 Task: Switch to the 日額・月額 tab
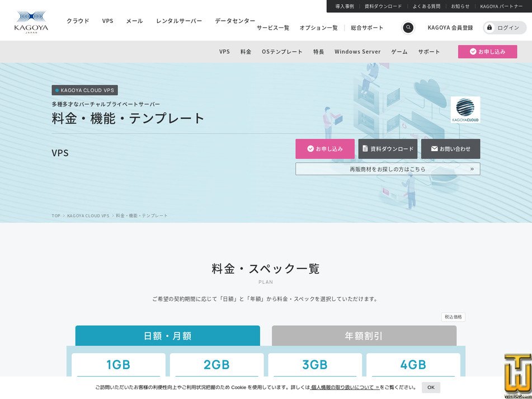[x=168, y=336]
